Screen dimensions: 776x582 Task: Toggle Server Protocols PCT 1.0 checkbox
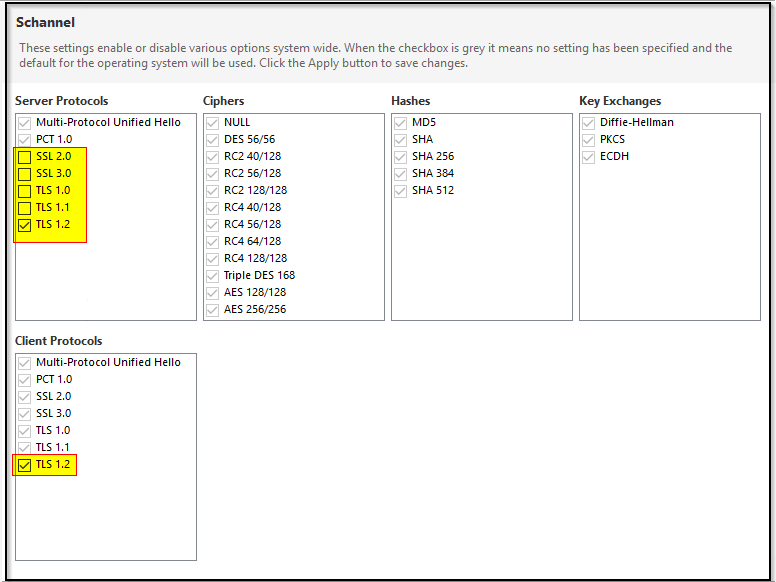pyautogui.click(x=24, y=140)
